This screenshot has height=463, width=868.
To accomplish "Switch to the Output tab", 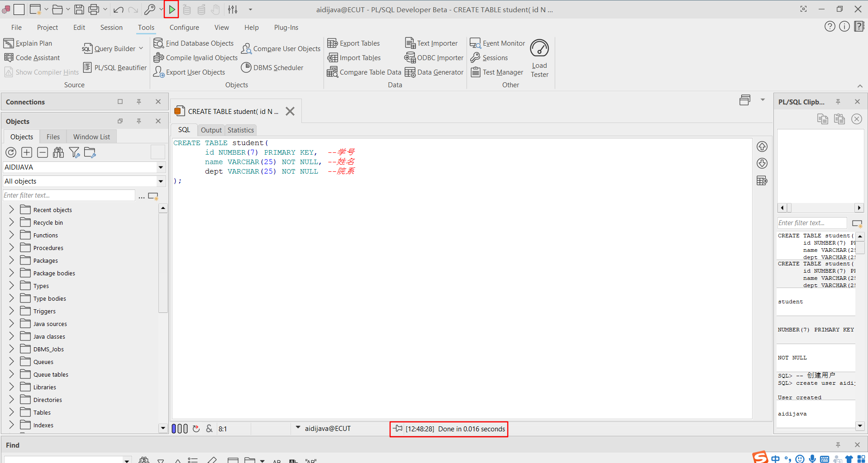I will 211,130.
